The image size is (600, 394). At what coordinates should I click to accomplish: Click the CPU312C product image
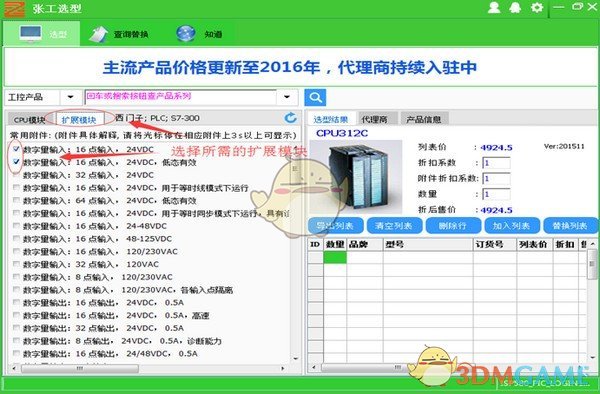pyautogui.click(x=356, y=176)
